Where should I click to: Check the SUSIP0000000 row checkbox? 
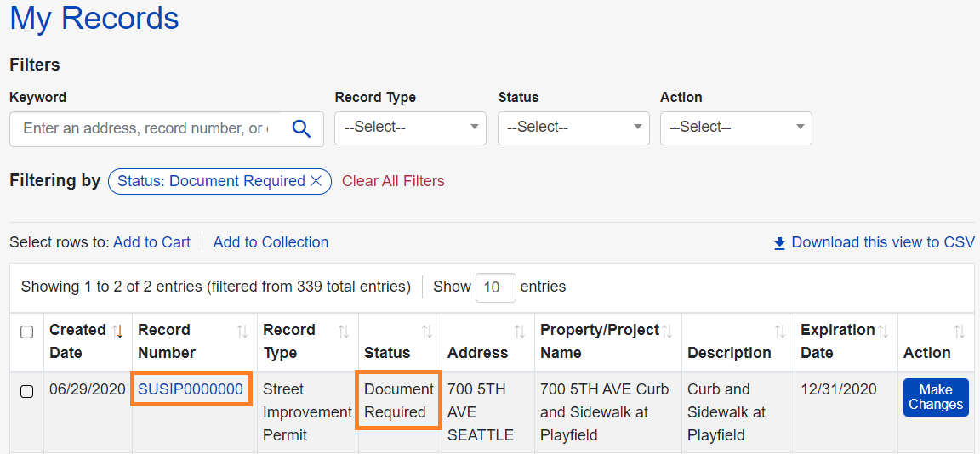coord(27,392)
